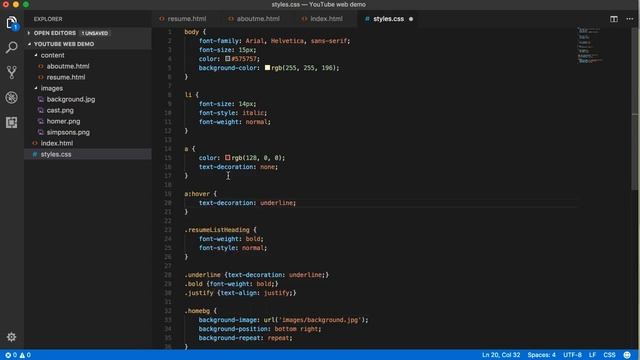Click the 'background-position: bottom right;' line
The image size is (640, 360).
[x=260, y=329]
